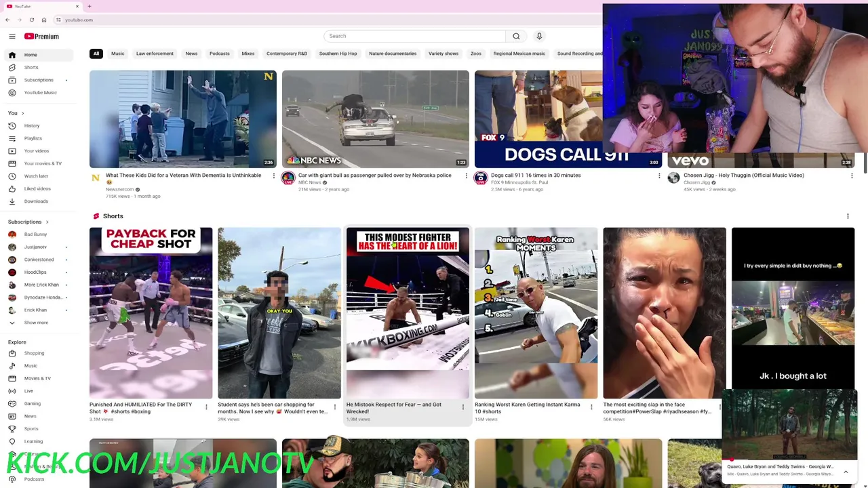Click the YouTube Premium logo
Image resolution: width=868 pixels, height=488 pixels.
pos(41,36)
